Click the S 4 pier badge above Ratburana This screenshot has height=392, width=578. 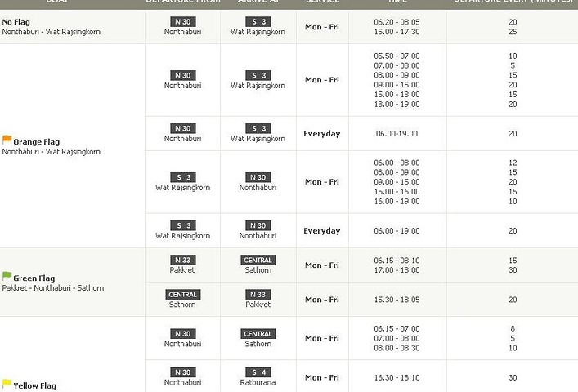258,372
